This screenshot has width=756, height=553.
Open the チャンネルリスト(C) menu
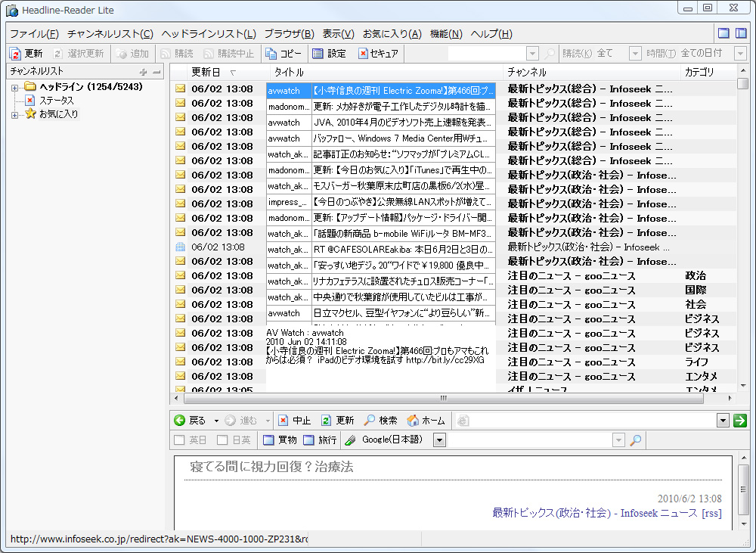coord(110,34)
